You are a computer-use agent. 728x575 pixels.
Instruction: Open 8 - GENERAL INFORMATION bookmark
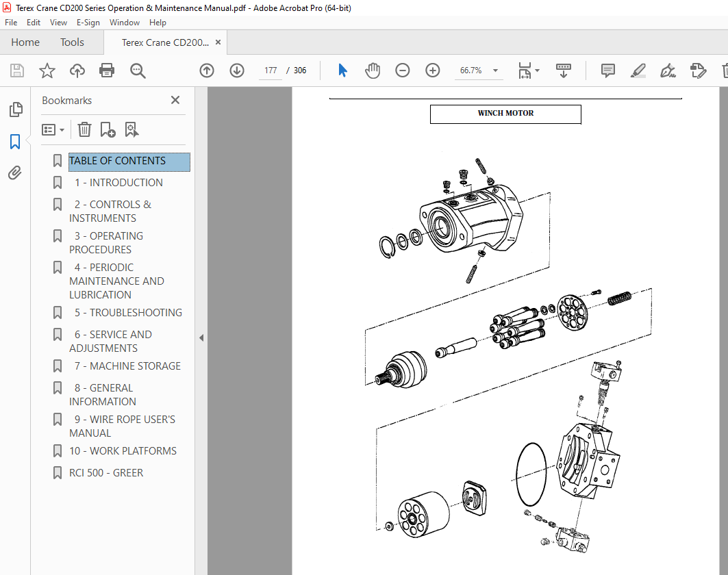pos(103,394)
